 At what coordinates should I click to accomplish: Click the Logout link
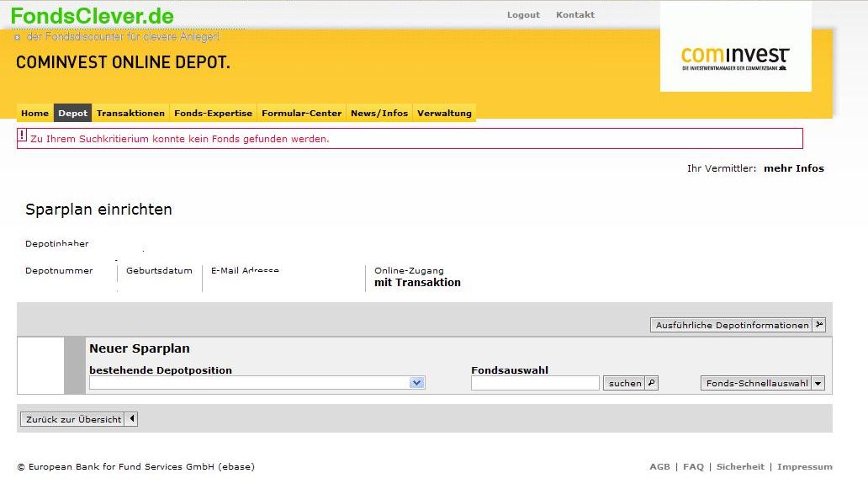pyautogui.click(x=523, y=15)
